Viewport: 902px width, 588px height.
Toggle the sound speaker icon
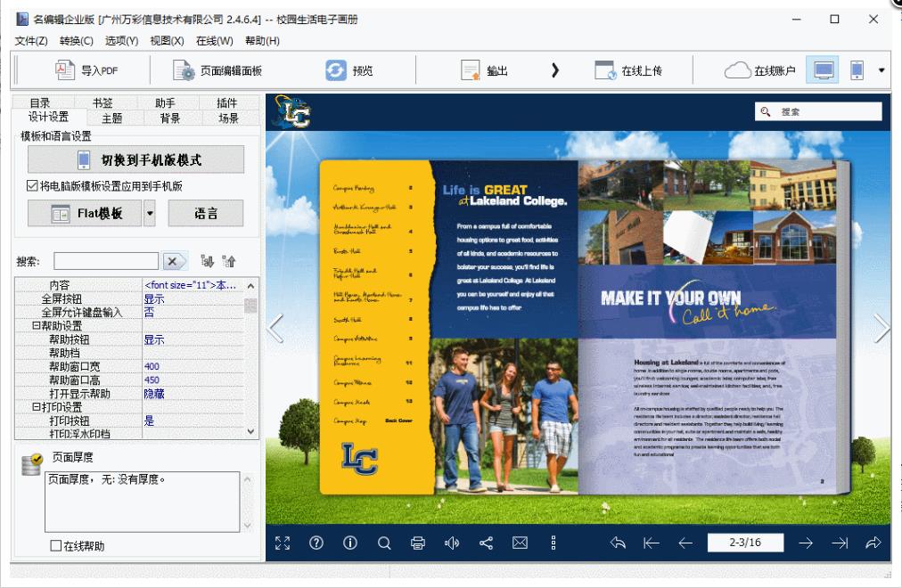[x=452, y=543]
